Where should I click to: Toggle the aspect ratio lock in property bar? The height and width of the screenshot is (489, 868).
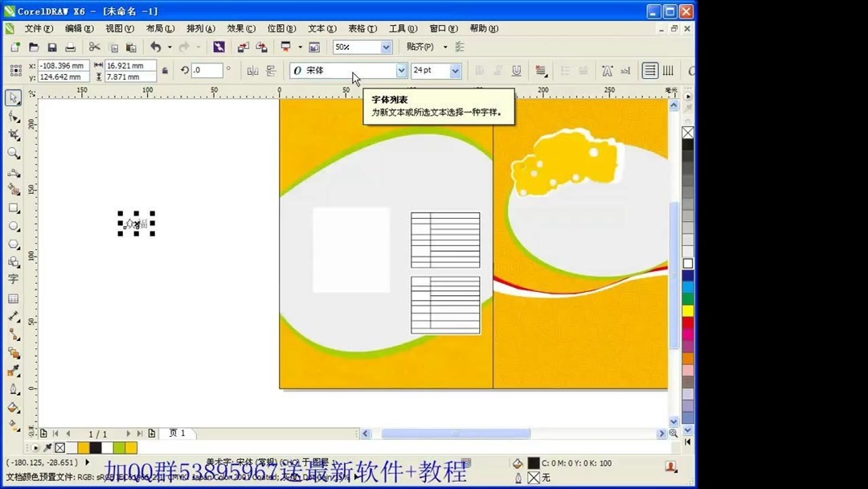pos(165,70)
